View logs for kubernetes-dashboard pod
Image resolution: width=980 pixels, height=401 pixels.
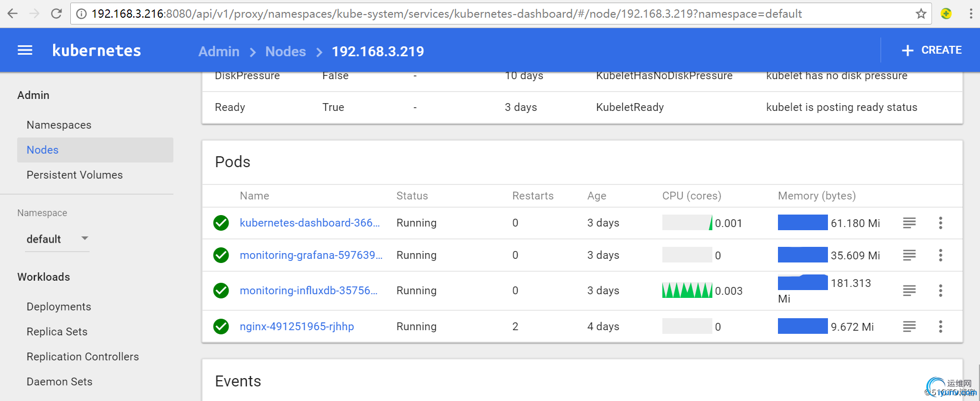[x=909, y=223]
